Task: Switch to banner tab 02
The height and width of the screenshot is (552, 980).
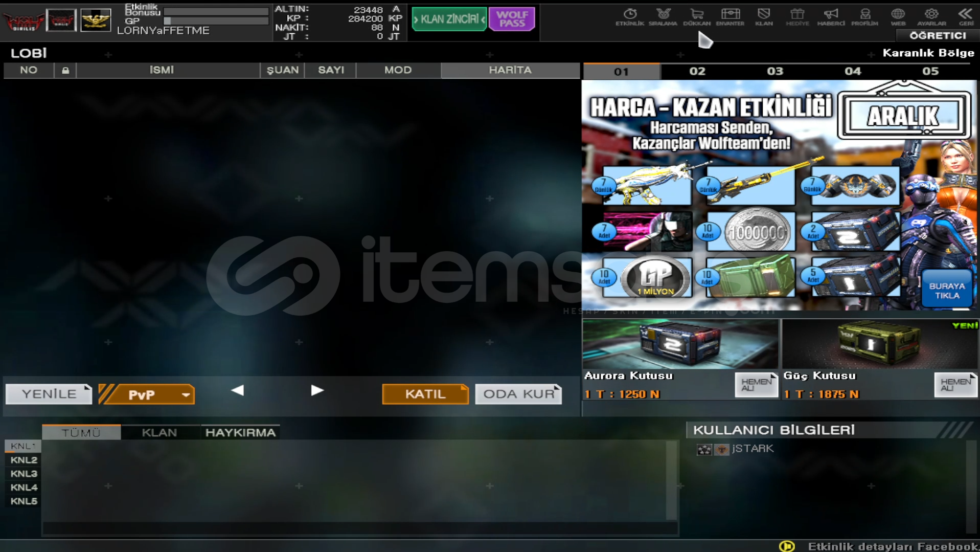Action: [x=697, y=71]
